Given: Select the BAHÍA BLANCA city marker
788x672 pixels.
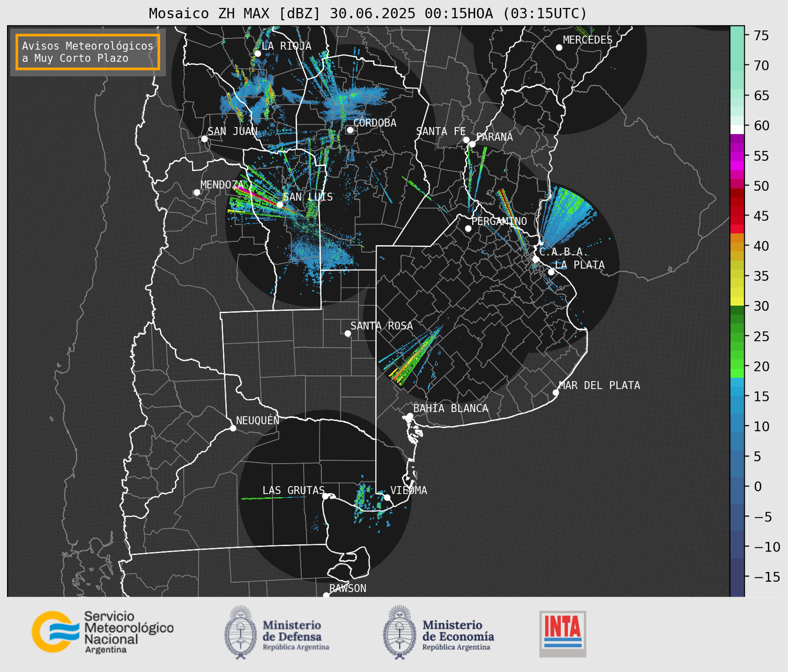Looking at the screenshot, I should [410, 416].
